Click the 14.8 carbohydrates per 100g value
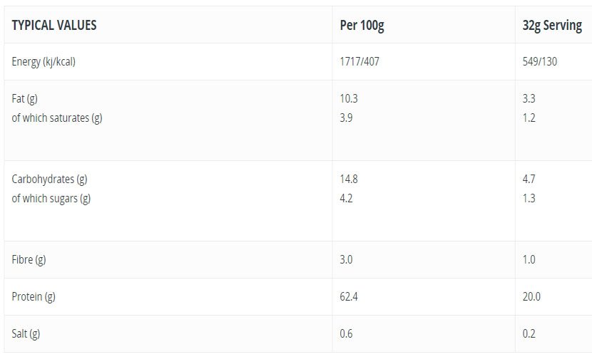This screenshot has width=592, height=364. click(349, 180)
